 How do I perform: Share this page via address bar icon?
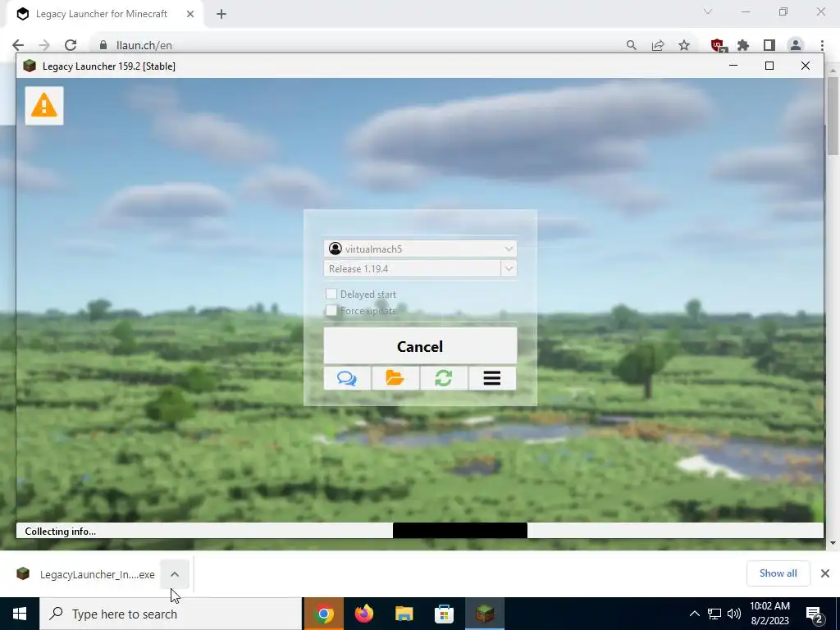pyautogui.click(x=658, y=45)
